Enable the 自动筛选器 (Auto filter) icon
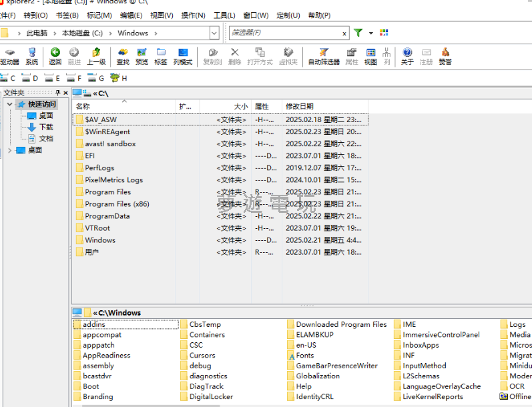This screenshot has height=407, width=532. point(324,55)
